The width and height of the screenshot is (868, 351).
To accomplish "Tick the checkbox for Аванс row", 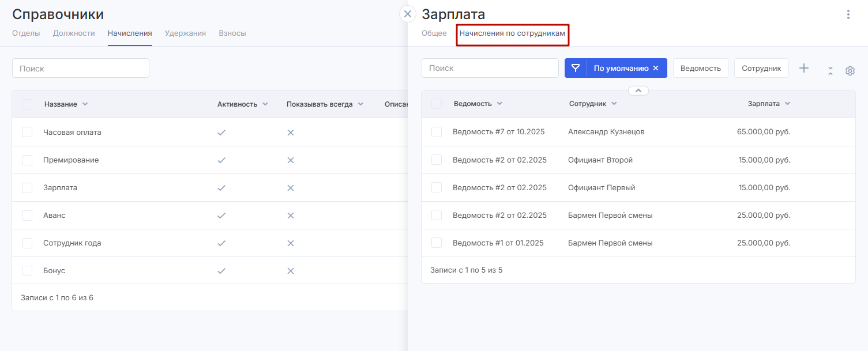I will click(x=27, y=216).
